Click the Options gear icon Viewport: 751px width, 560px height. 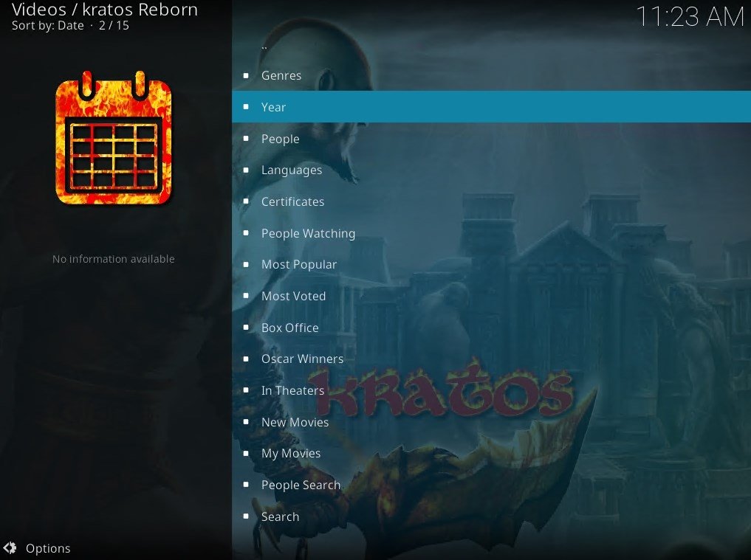click(x=10, y=548)
